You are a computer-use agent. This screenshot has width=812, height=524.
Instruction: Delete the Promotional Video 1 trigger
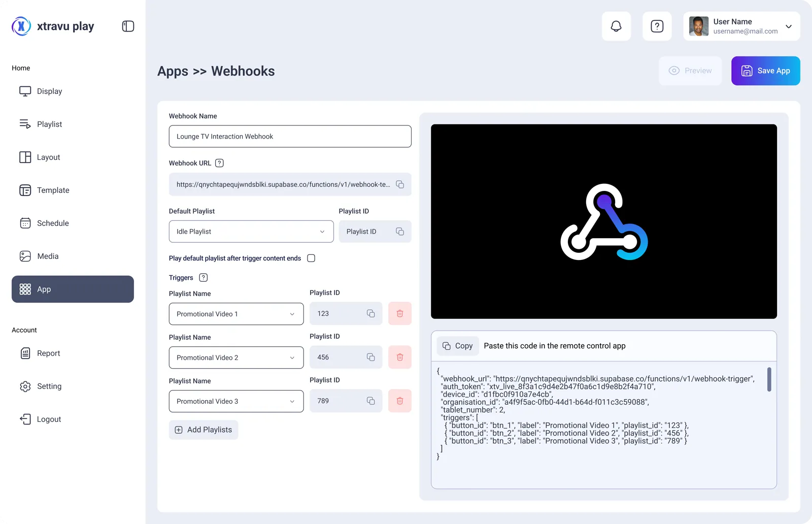pos(400,314)
